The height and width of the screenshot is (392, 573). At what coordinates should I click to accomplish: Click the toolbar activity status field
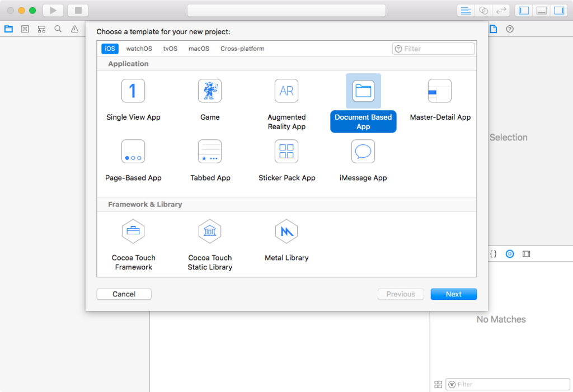click(x=286, y=11)
